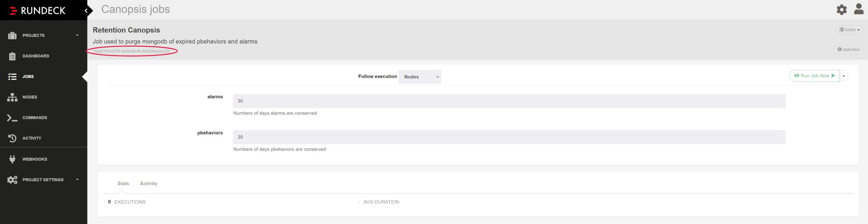Image resolution: width=868 pixels, height=224 pixels.
Task: Open the Action dropdown menu
Action: coord(850,30)
